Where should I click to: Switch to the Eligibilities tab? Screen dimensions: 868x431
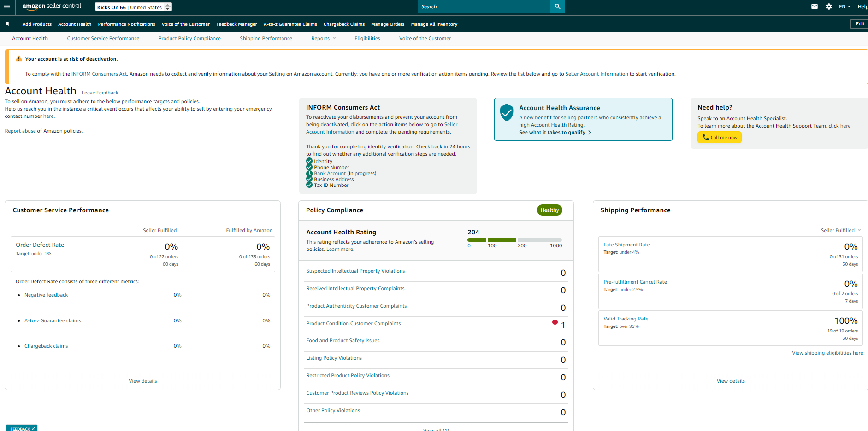coord(367,38)
